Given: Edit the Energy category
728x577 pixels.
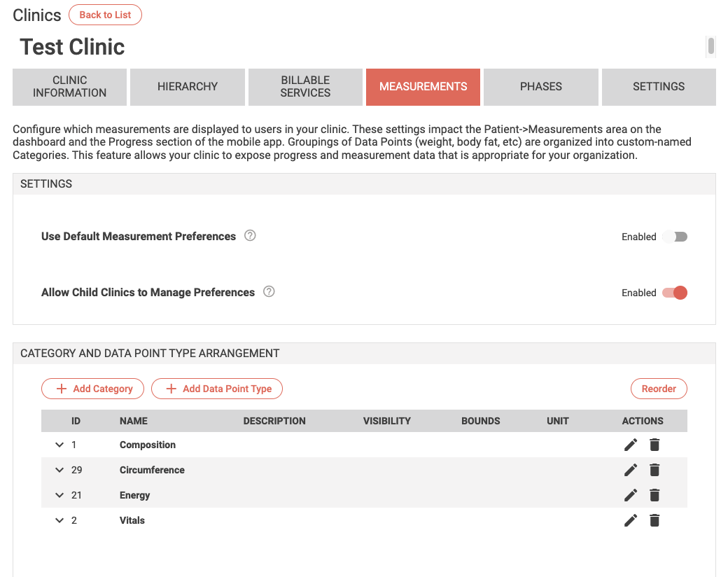Looking at the screenshot, I should (x=631, y=495).
